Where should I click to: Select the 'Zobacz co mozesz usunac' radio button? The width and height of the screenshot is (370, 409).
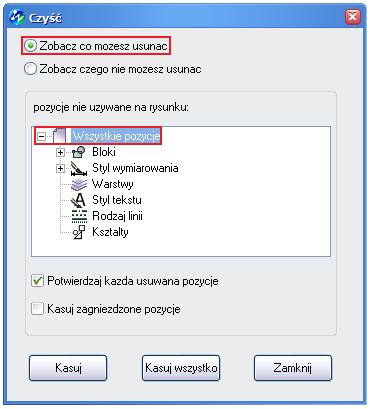click(30, 46)
